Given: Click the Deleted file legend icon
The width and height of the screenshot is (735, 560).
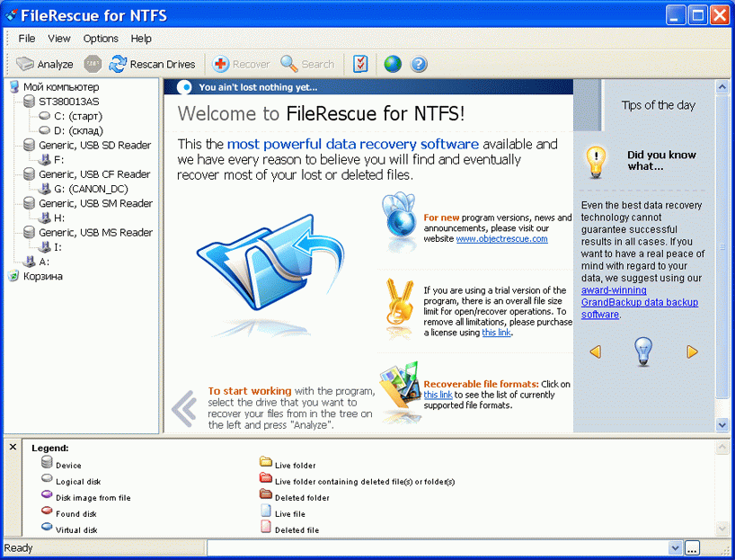Looking at the screenshot, I should 266,527.
